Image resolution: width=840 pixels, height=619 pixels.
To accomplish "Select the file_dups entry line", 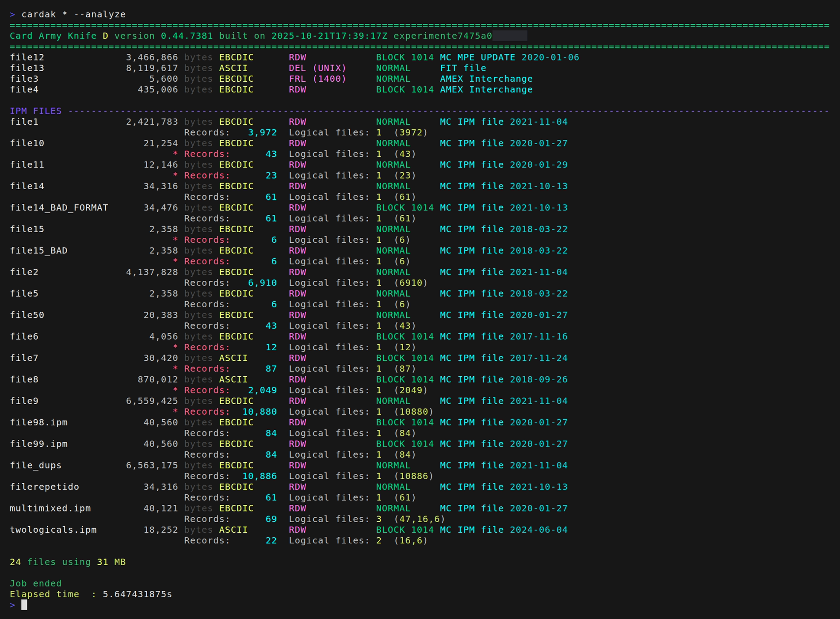I will tap(35, 465).
